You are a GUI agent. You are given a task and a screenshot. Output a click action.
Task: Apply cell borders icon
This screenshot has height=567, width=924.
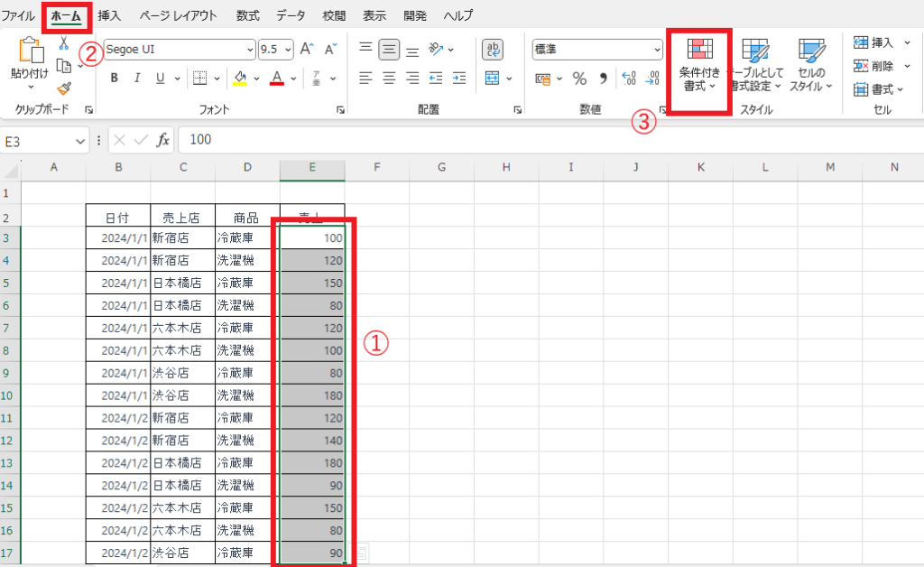pos(199,78)
